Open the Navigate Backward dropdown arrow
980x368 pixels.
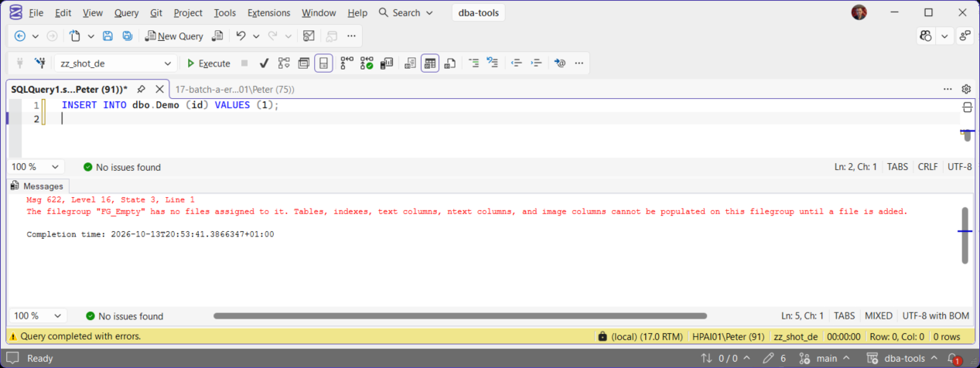pos(36,36)
